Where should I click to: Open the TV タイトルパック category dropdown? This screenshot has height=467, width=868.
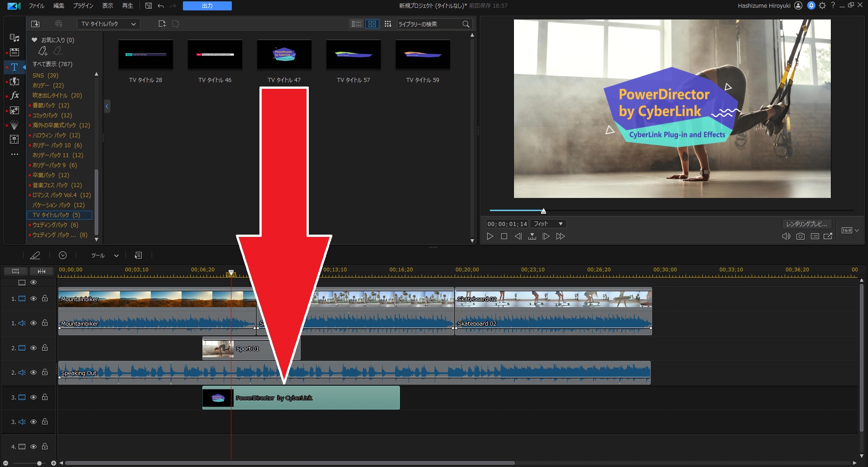[x=108, y=24]
